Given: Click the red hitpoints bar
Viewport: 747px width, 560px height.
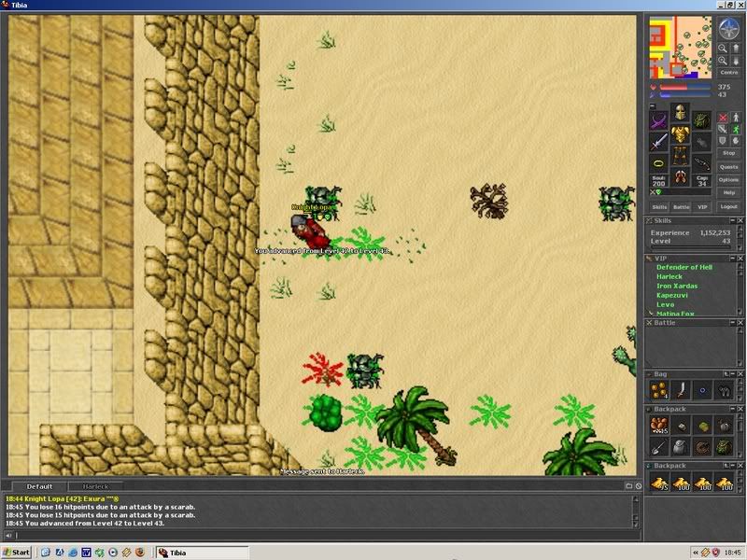Looking at the screenshot, I should [685, 87].
